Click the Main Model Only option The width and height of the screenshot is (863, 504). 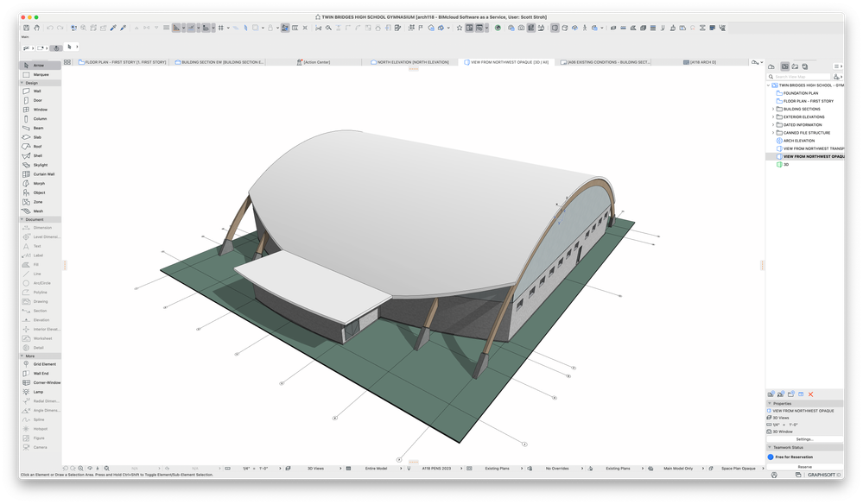(x=678, y=469)
